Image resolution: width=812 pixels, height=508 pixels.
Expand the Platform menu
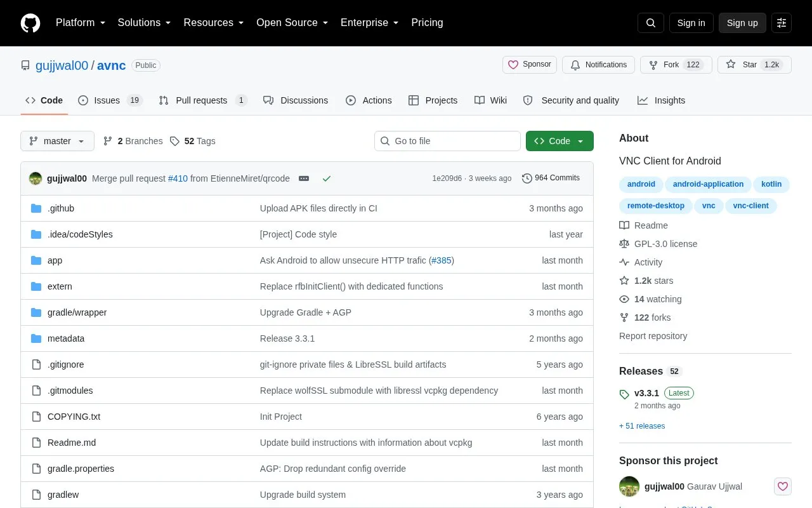coord(81,23)
